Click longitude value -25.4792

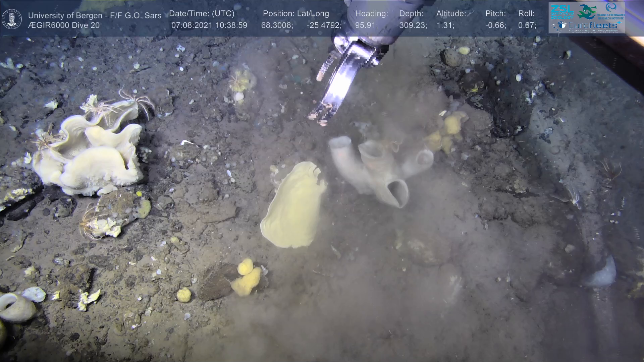(x=324, y=25)
